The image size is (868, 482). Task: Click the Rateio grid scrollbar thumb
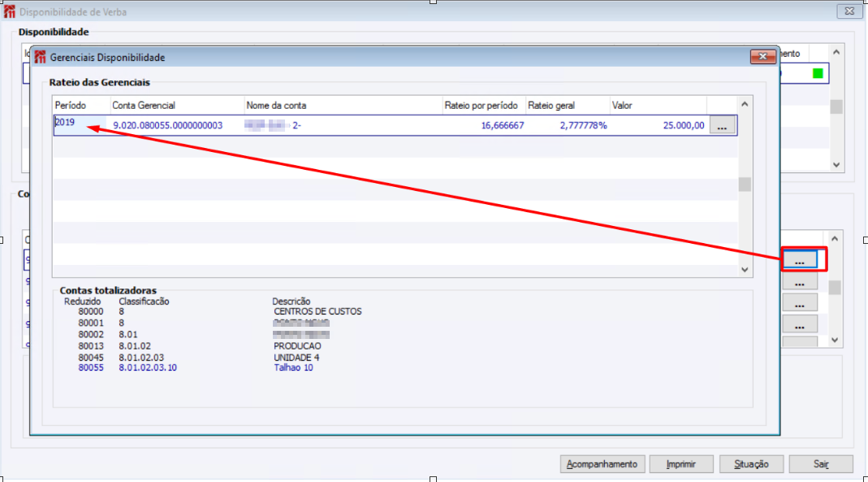click(745, 184)
